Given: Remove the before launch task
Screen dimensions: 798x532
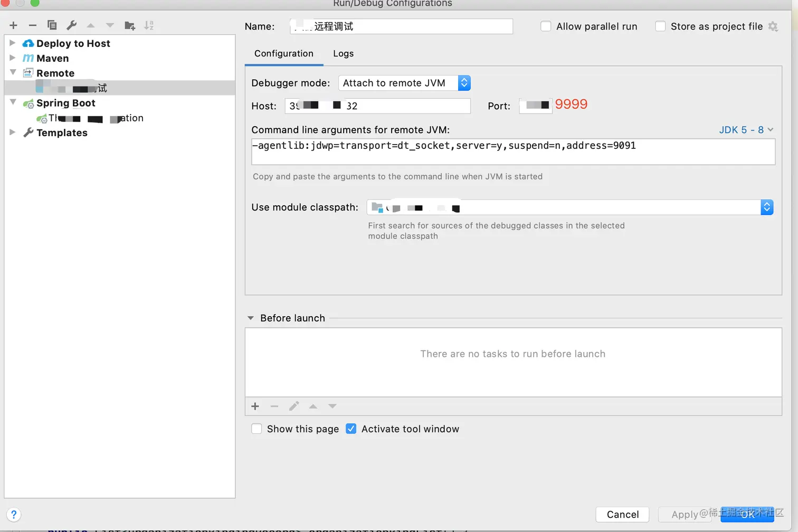Looking at the screenshot, I should pos(274,406).
